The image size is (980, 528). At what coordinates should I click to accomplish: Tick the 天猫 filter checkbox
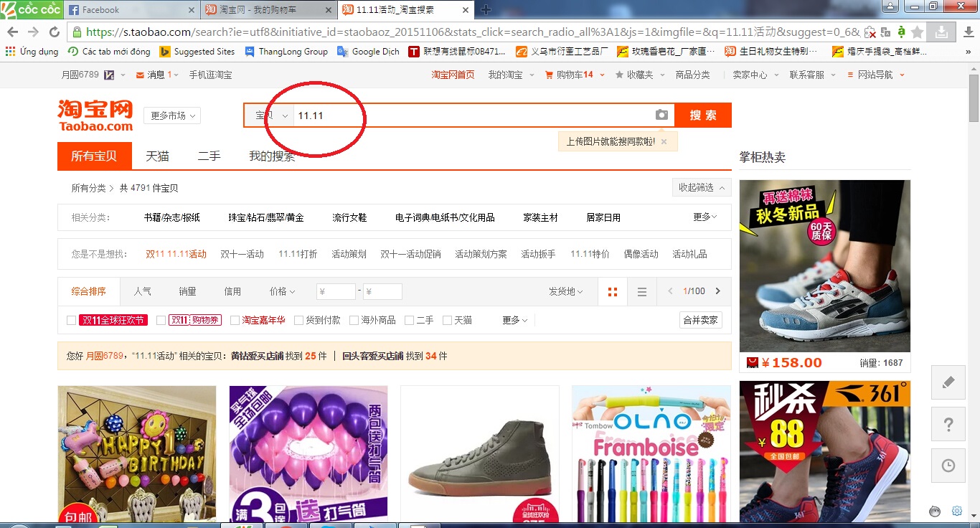tap(447, 321)
